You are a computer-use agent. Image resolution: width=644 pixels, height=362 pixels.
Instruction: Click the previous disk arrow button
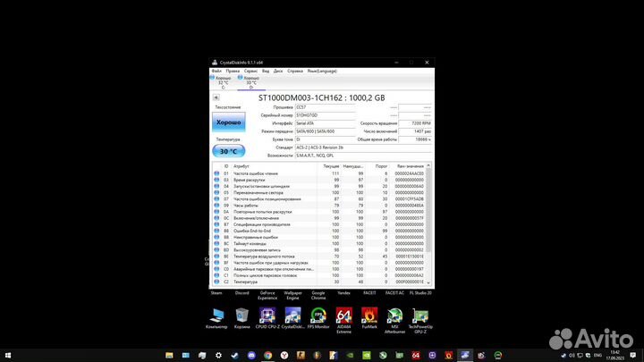click(x=216, y=97)
